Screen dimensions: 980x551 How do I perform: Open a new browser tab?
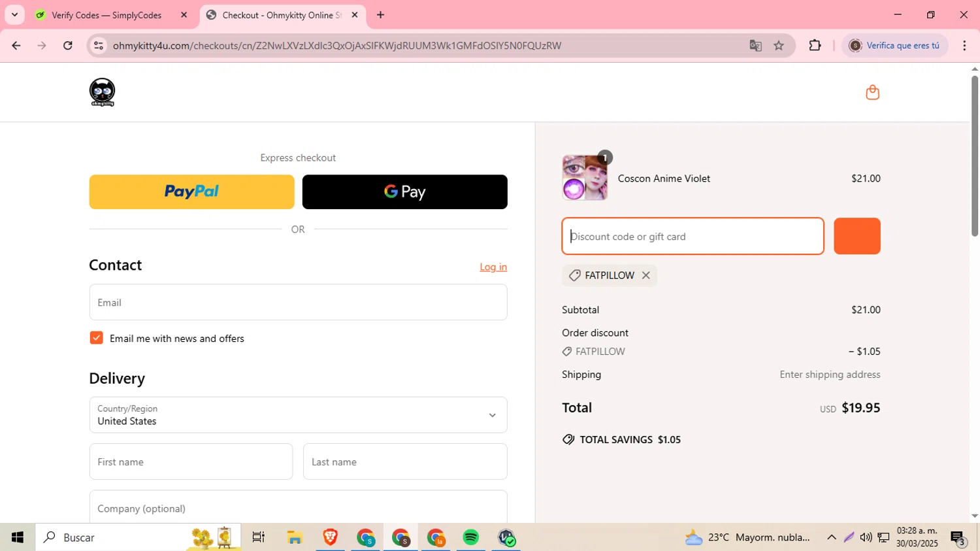coord(381,15)
